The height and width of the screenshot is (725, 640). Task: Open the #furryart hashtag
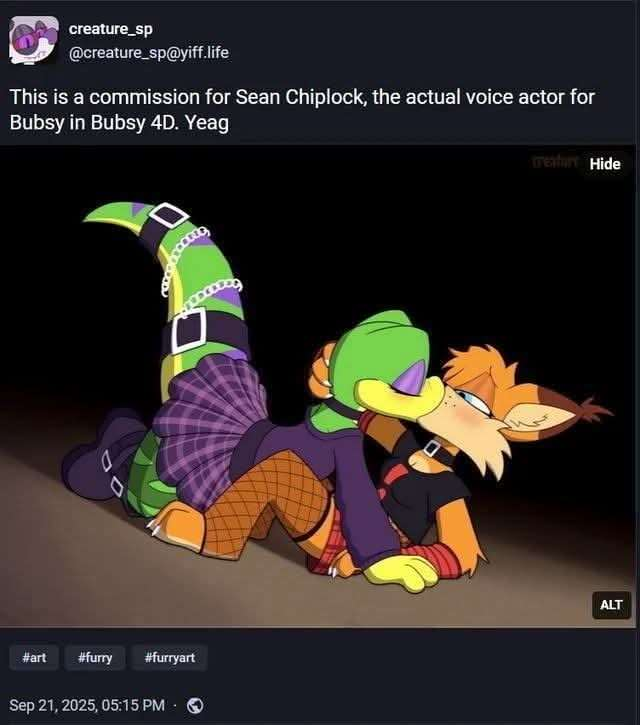169,657
